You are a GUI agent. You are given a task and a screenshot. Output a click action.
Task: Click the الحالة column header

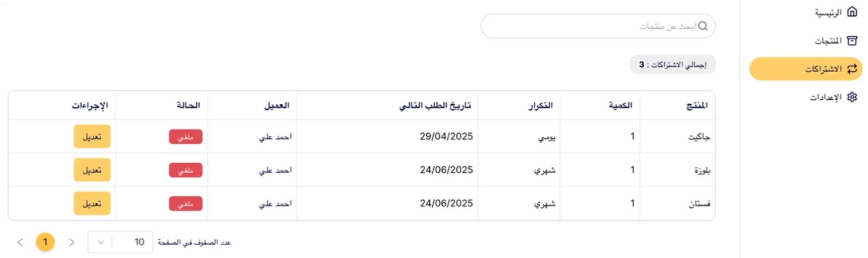[x=188, y=106]
